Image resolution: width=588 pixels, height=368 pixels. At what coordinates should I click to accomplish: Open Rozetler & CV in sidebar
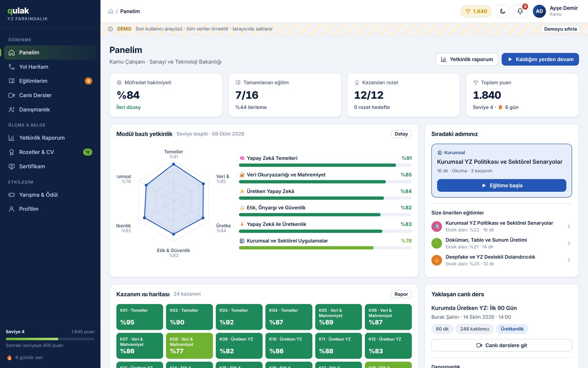click(x=50, y=152)
